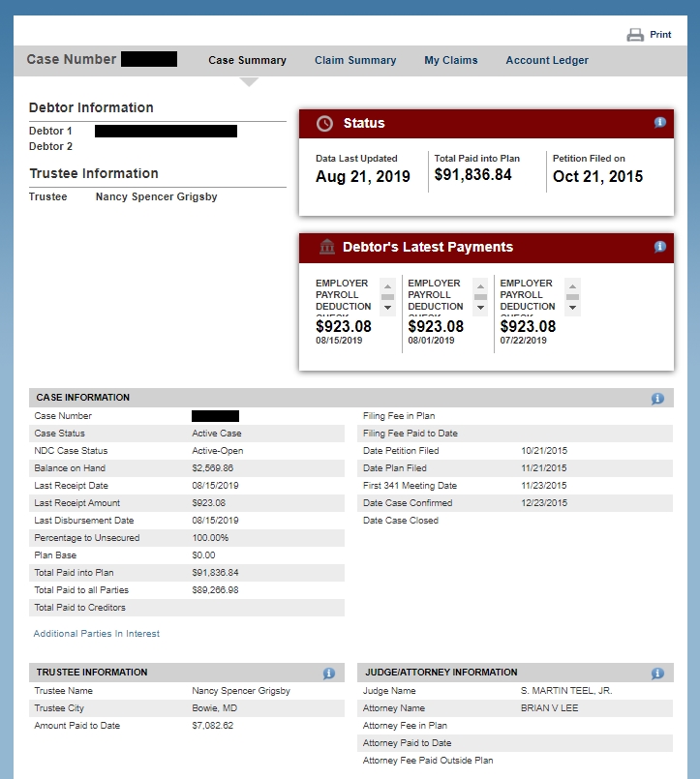The height and width of the screenshot is (779, 700).
Task: Click the Aug 21, 2019 last updated date
Action: click(x=363, y=176)
